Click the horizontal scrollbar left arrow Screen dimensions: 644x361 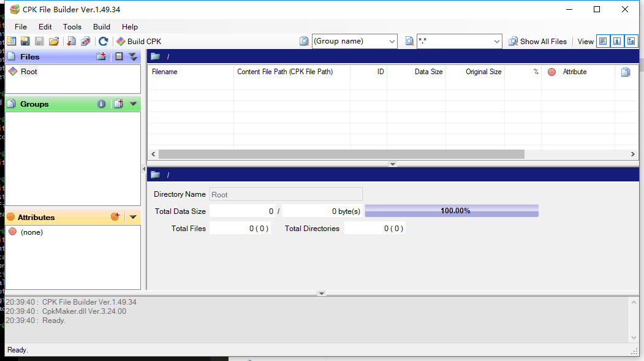153,154
